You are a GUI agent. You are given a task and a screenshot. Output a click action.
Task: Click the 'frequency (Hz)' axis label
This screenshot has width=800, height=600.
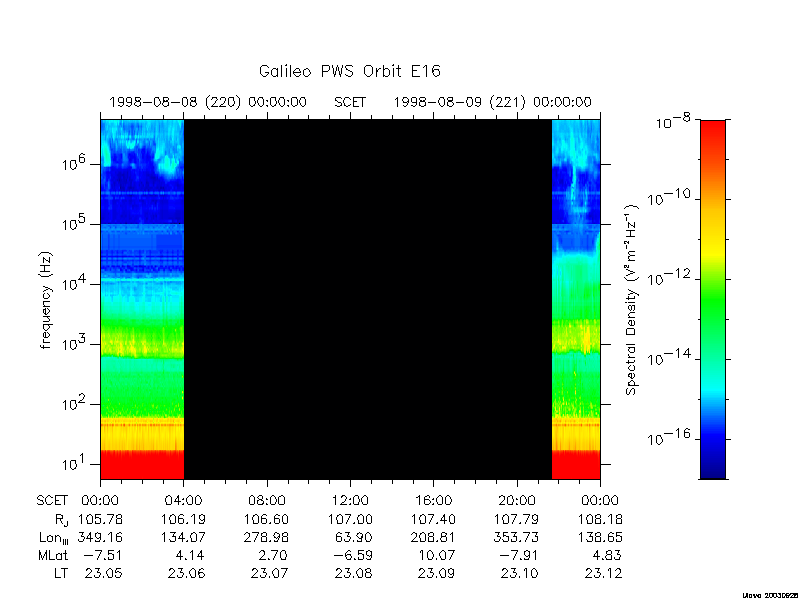pos(46,300)
